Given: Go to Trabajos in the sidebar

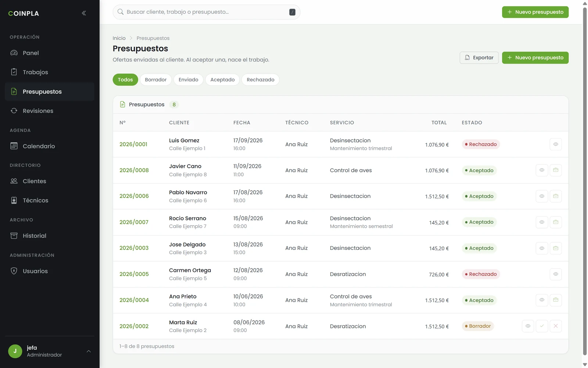Looking at the screenshot, I should [x=50, y=72].
